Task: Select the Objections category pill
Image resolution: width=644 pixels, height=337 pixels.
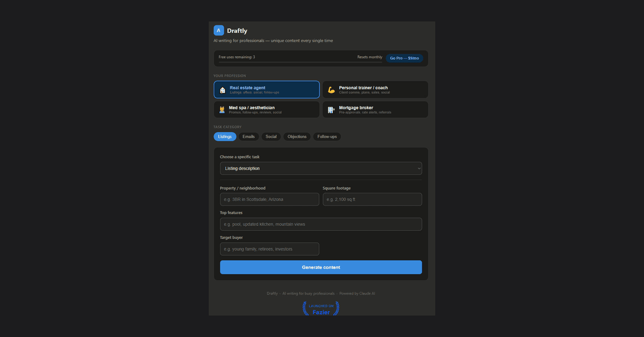Action: click(x=297, y=137)
